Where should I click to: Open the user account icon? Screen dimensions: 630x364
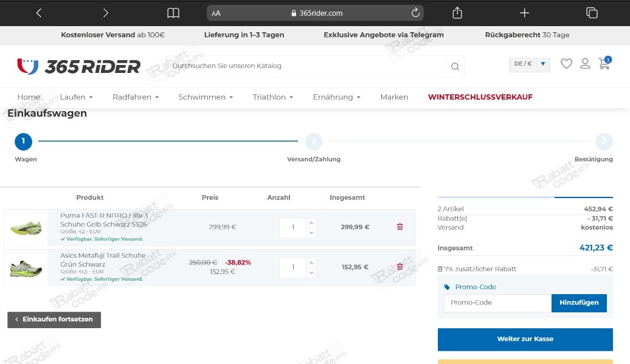pyautogui.click(x=585, y=63)
